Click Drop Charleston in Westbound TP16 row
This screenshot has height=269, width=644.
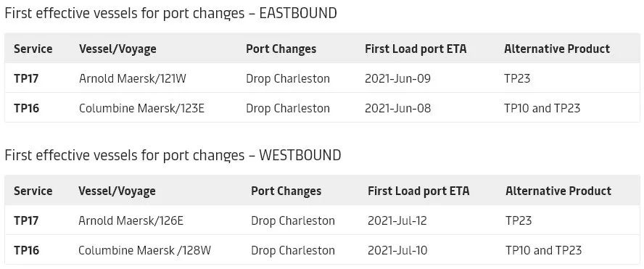tap(293, 250)
